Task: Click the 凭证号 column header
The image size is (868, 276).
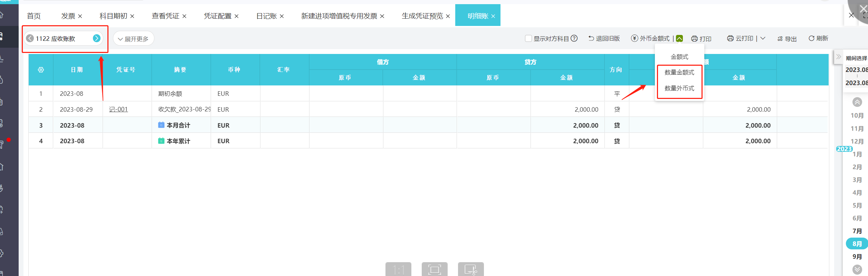Action: click(x=127, y=70)
